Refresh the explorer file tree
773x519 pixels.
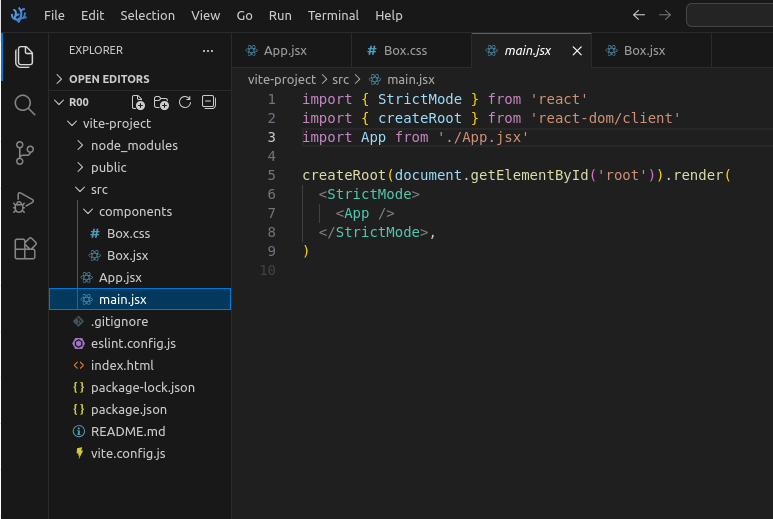click(185, 102)
